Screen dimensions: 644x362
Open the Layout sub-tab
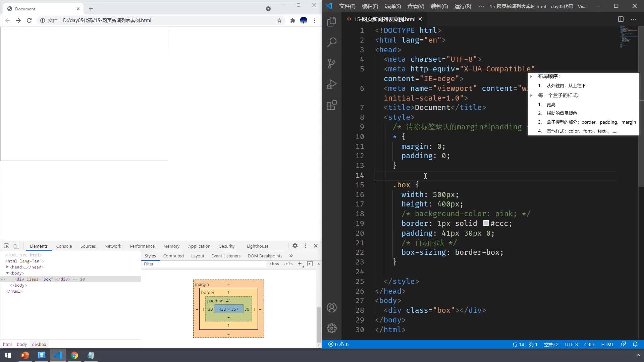(198, 256)
